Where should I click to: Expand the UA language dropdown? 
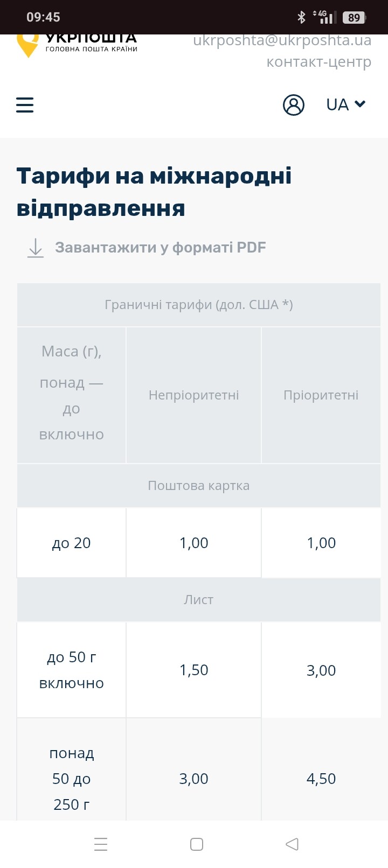[x=338, y=104]
